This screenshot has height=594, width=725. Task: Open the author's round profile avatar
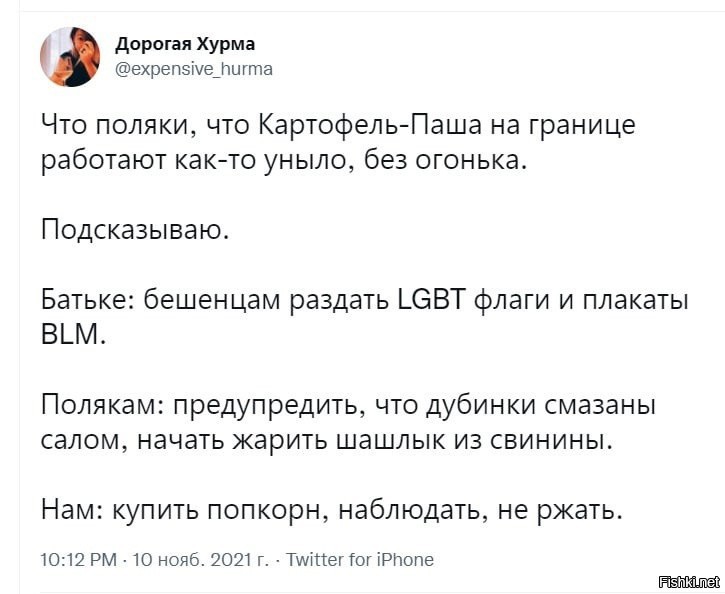tap(70, 57)
